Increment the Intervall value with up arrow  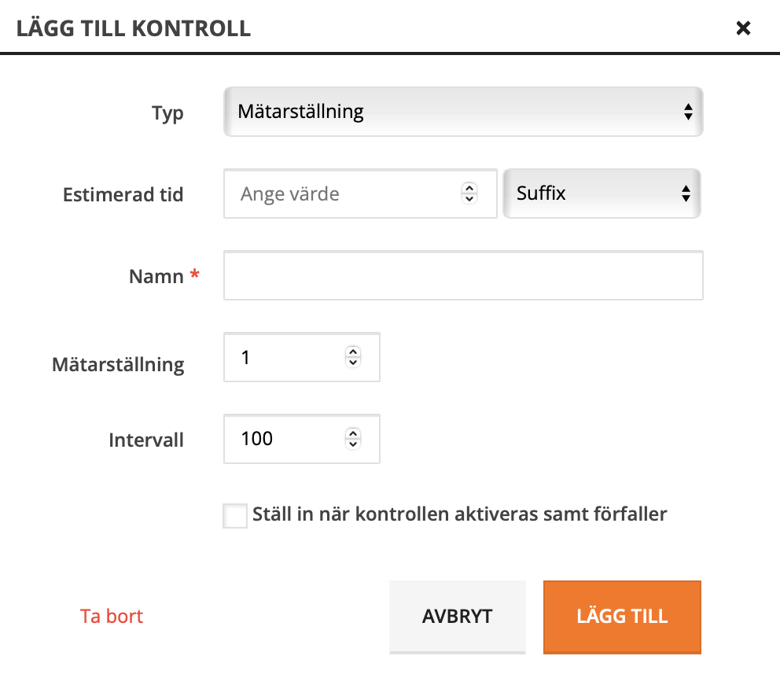coord(353,433)
